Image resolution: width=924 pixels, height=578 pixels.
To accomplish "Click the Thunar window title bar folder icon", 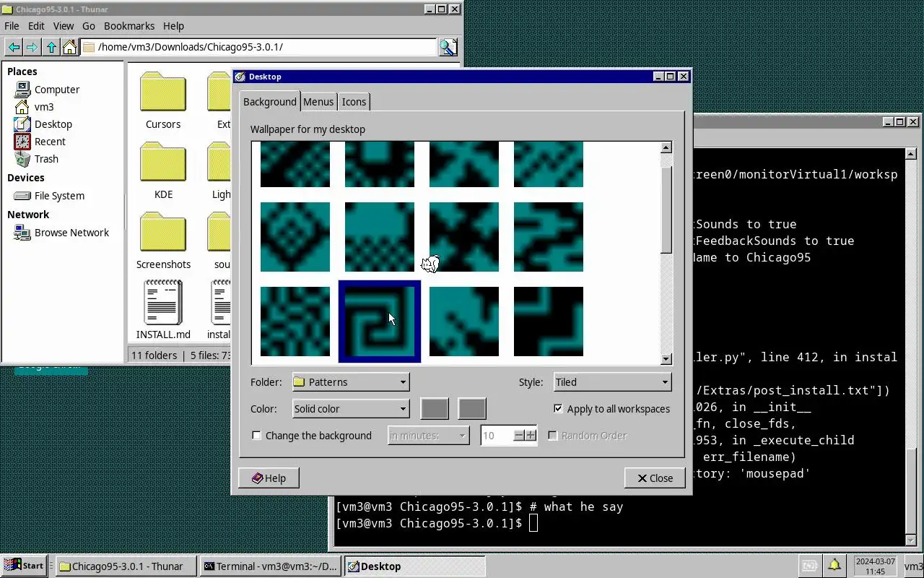I will (x=7, y=9).
